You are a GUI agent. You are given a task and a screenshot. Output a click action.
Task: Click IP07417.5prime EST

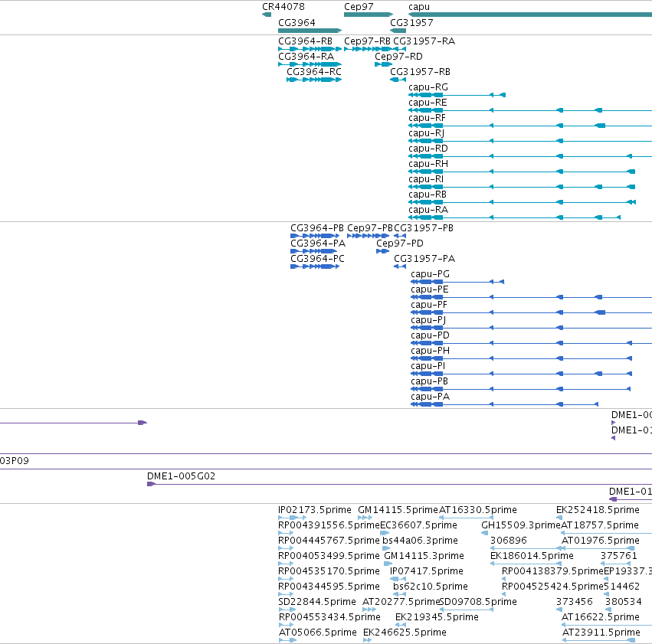point(398,579)
